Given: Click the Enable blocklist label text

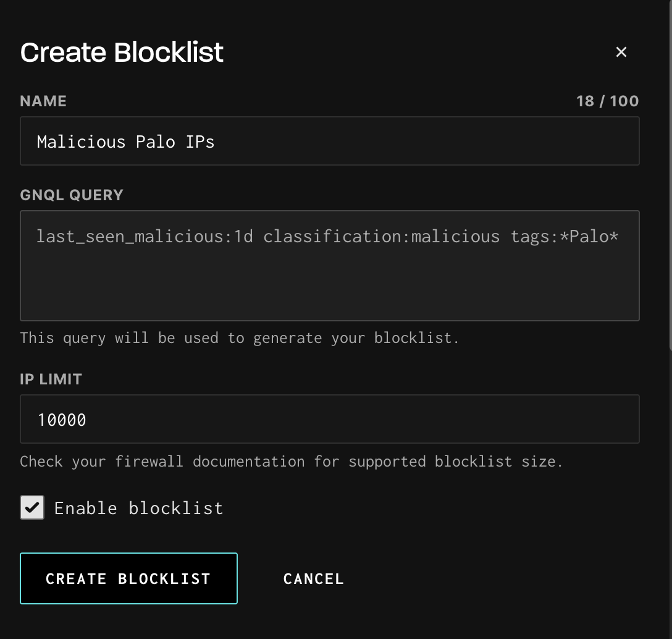Looking at the screenshot, I should click(138, 508).
